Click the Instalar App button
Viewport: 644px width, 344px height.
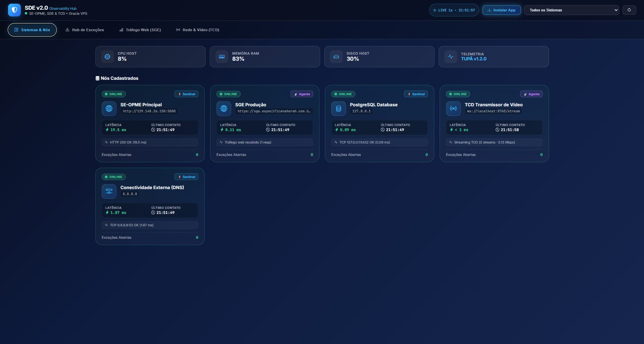tap(501, 10)
